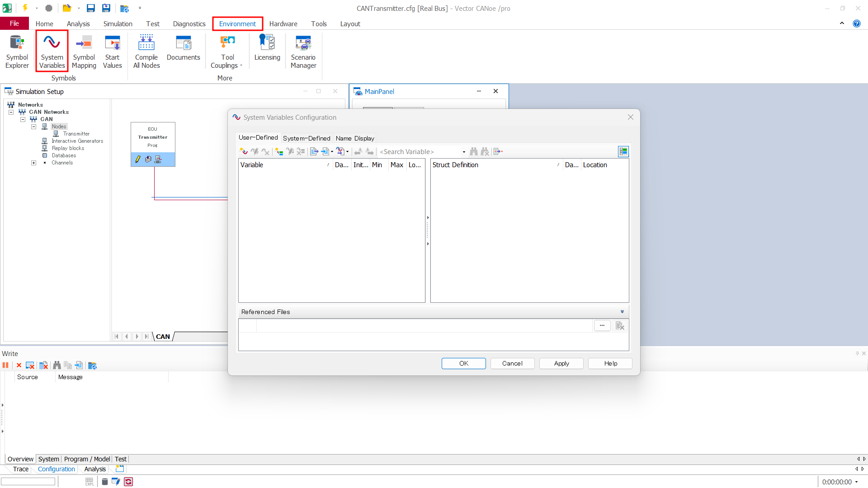This screenshot has height=488, width=868.
Task: Collapse the CAN Networks tree node
Action: 11,112
